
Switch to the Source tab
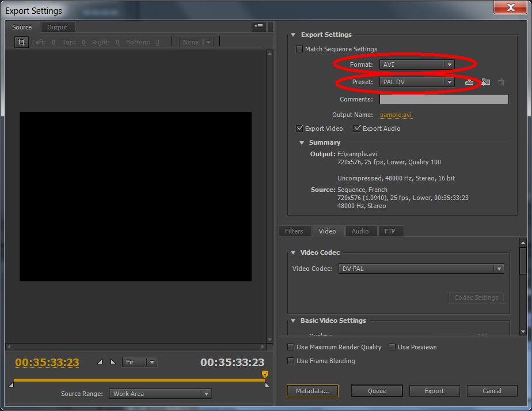22,27
